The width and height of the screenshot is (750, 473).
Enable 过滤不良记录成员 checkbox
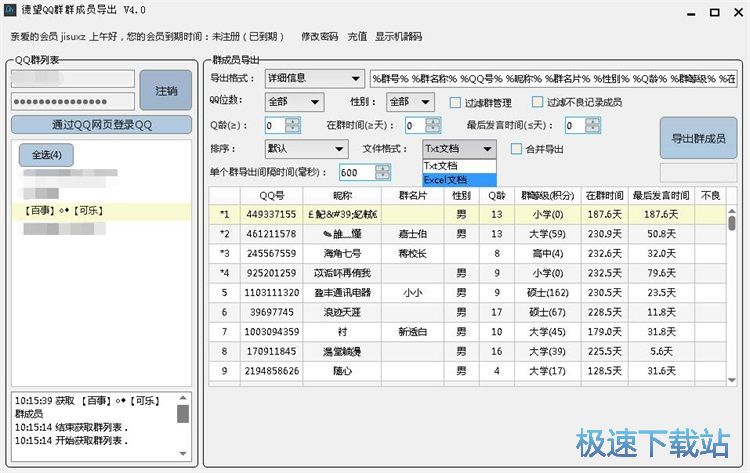pos(538,102)
